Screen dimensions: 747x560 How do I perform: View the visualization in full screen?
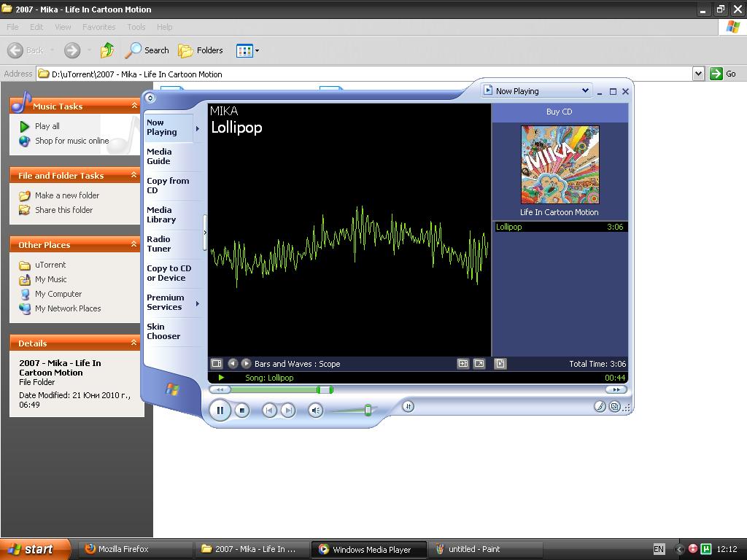(x=479, y=363)
